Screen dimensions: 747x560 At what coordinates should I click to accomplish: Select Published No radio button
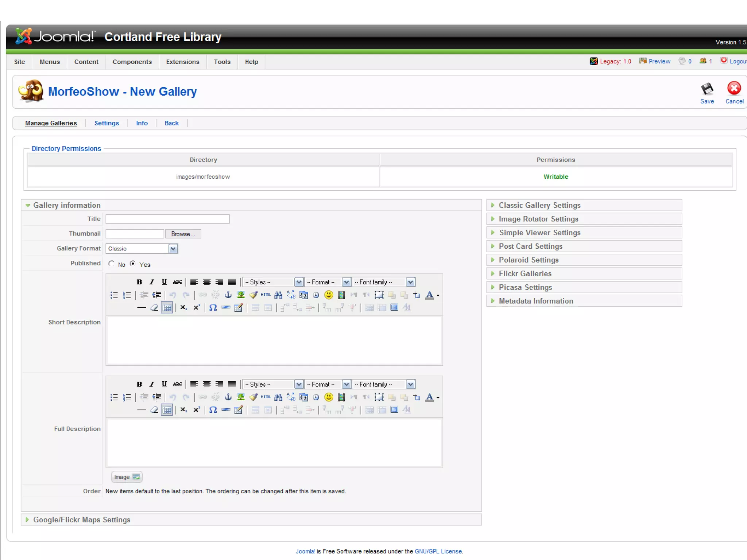tap(111, 263)
